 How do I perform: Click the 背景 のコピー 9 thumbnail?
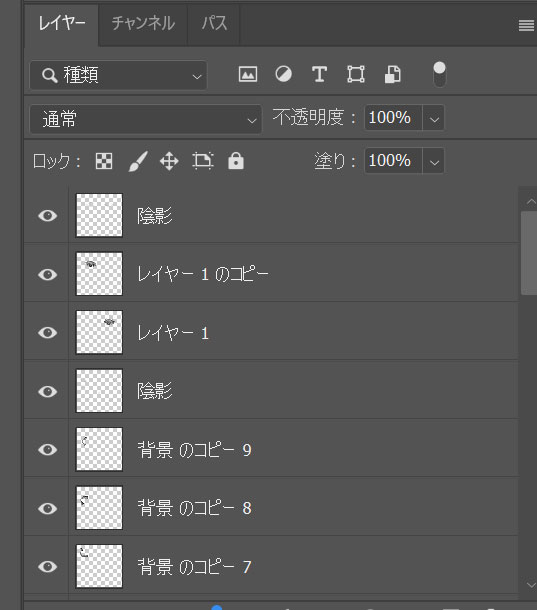coord(99,449)
